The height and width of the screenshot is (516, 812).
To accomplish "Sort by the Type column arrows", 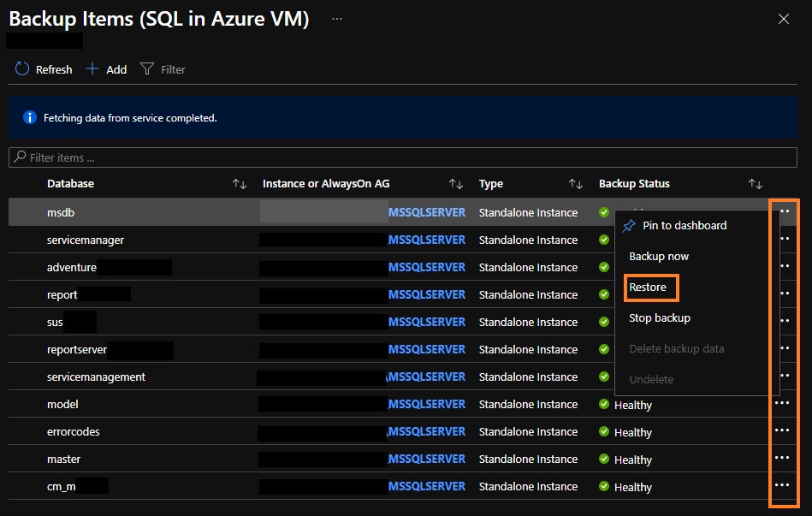I will point(575,183).
